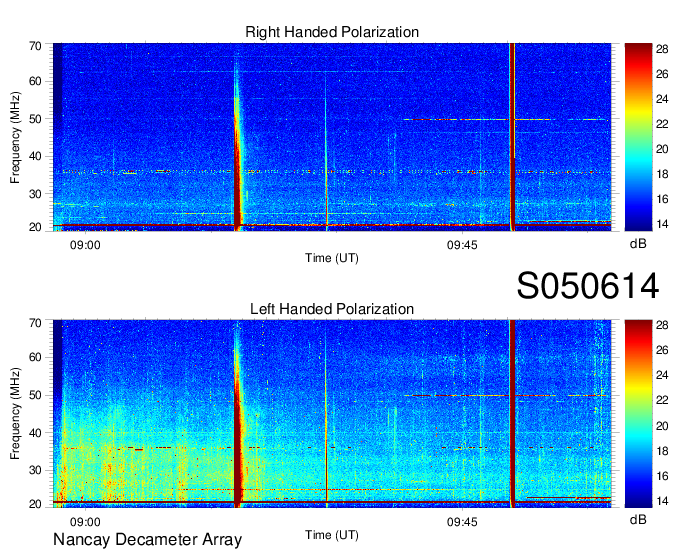Click the 40 MHz tick on Right Handed plot
680x552 pixels.
click(35, 156)
